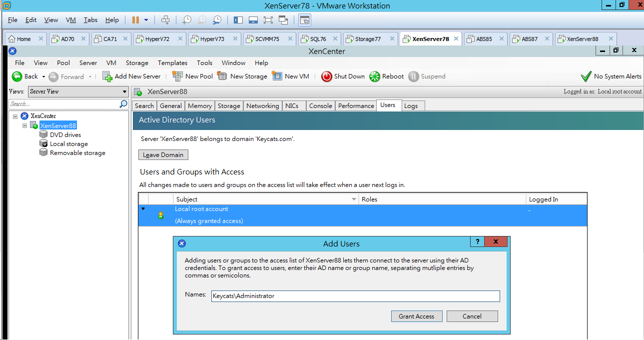The height and width of the screenshot is (340, 644).
Task: Click the console view icon in VMware toolbar
Action: pos(305,20)
